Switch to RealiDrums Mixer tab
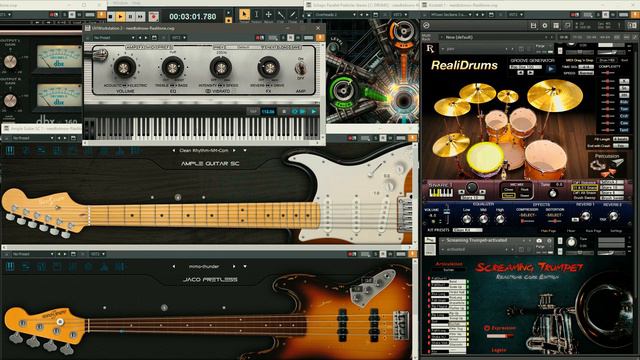This screenshot has height=360, width=640. [571, 231]
